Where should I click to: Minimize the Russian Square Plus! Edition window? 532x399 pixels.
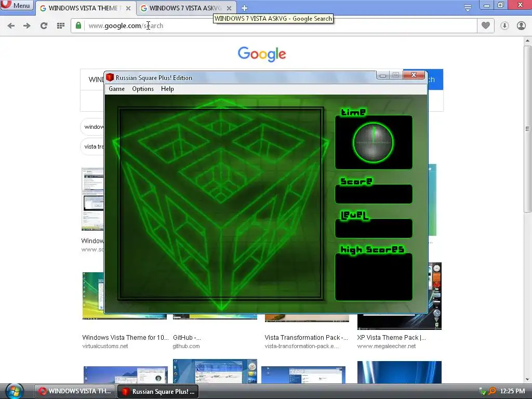[383, 75]
